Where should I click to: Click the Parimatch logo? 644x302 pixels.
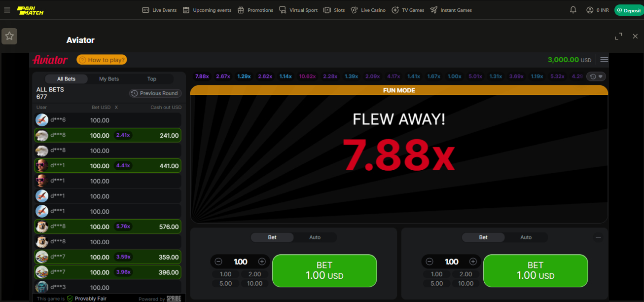coord(31,10)
